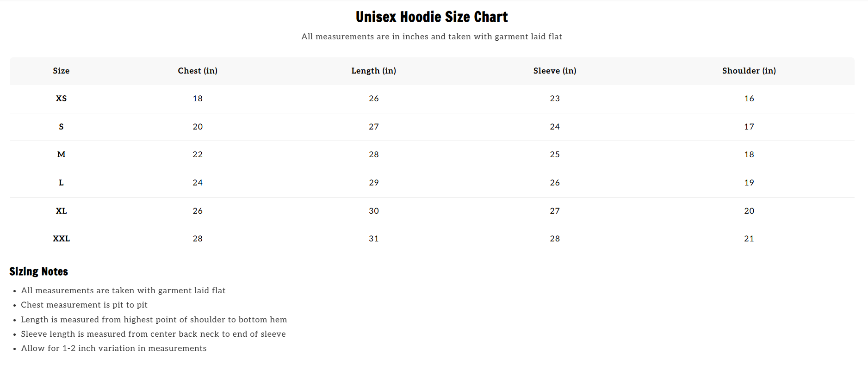Select the XS size row label
The image size is (868, 376).
[x=61, y=99]
